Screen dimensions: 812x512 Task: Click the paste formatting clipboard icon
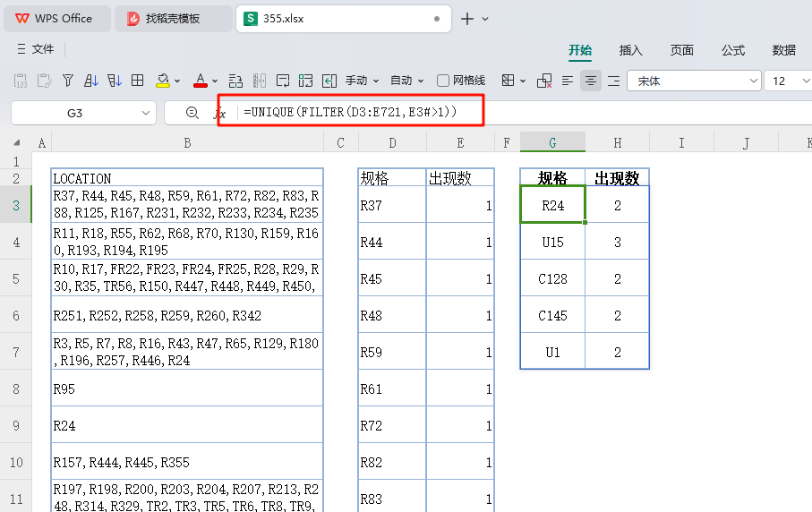(44, 81)
